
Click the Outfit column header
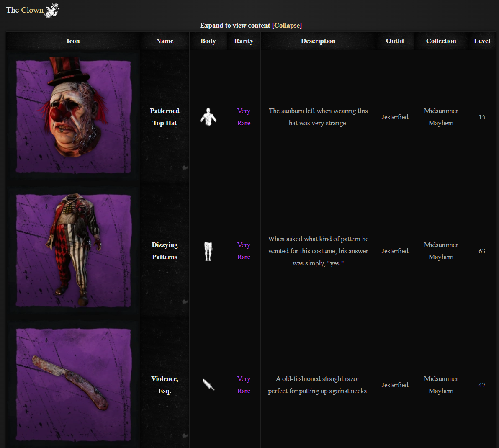click(x=395, y=41)
